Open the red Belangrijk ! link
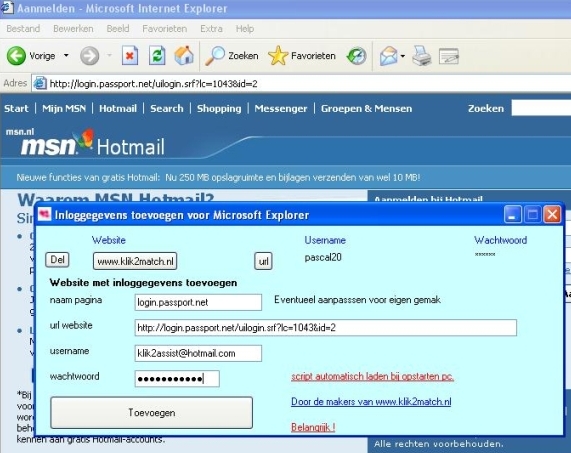This screenshot has width=571, height=453. point(313,427)
